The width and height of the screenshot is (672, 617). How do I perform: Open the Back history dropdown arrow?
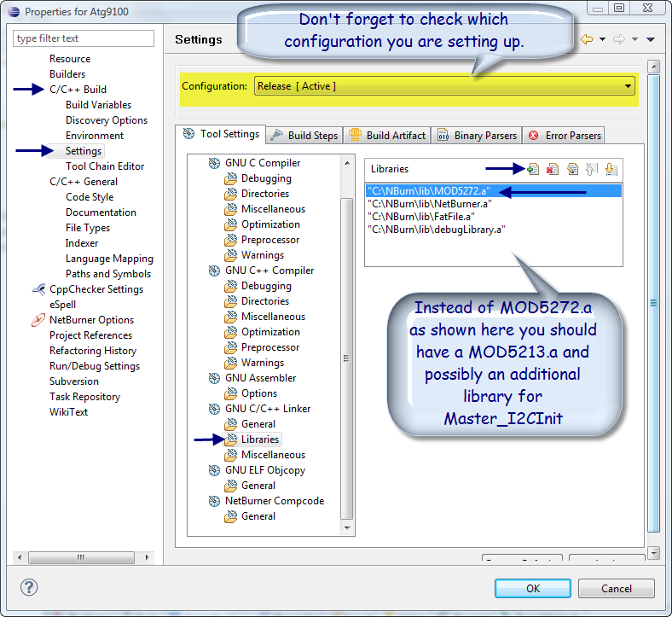pyautogui.click(x=602, y=39)
